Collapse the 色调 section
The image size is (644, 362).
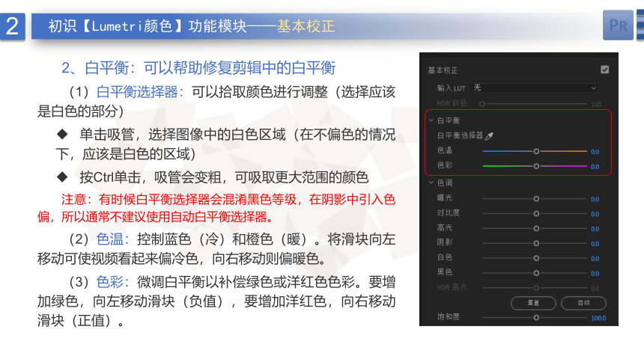(431, 182)
